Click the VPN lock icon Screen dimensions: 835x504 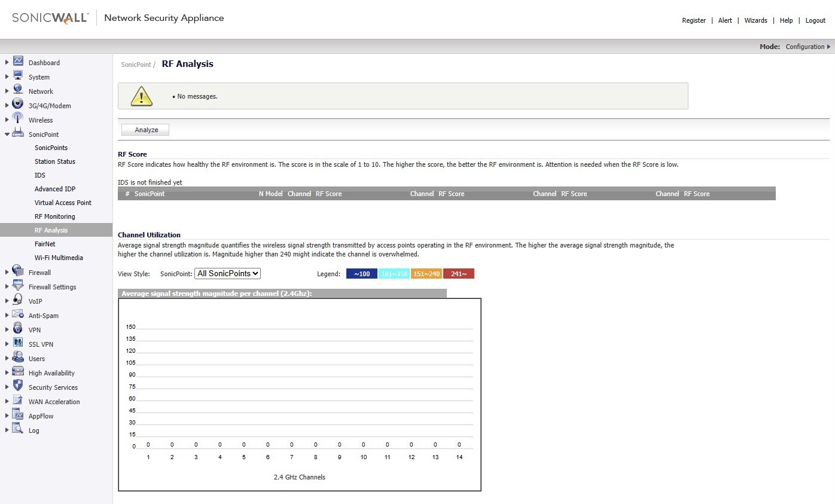[18, 329]
